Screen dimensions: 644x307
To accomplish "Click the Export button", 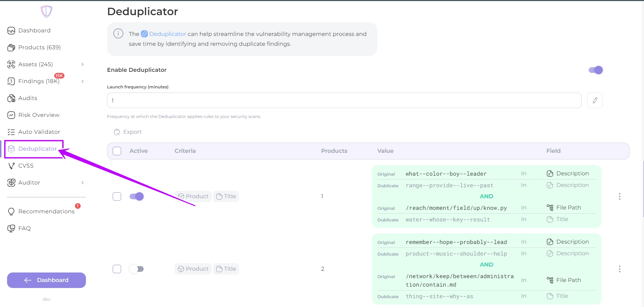I will pyautogui.click(x=128, y=132).
